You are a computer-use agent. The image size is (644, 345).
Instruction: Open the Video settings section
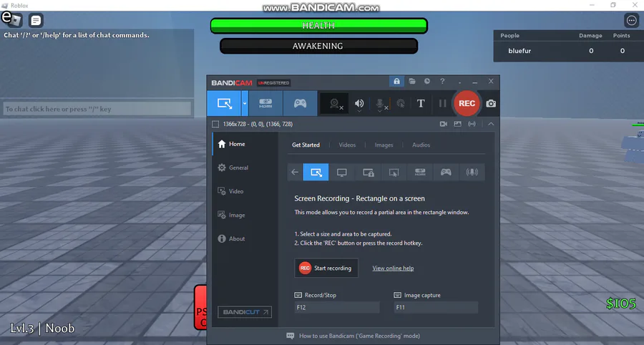click(245, 191)
